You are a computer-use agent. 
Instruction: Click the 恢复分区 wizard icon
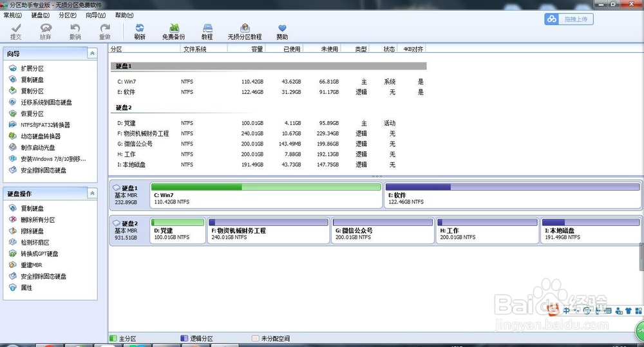click(13, 113)
